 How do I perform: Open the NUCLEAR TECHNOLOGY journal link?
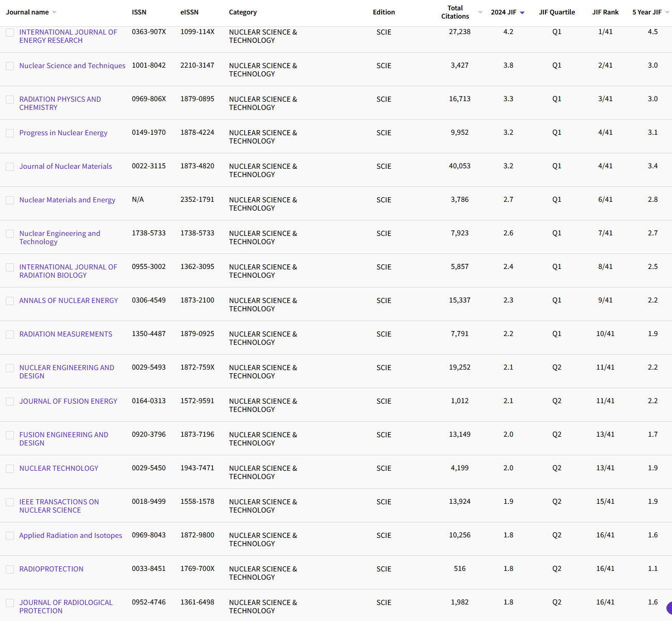(x=59, y=468)
